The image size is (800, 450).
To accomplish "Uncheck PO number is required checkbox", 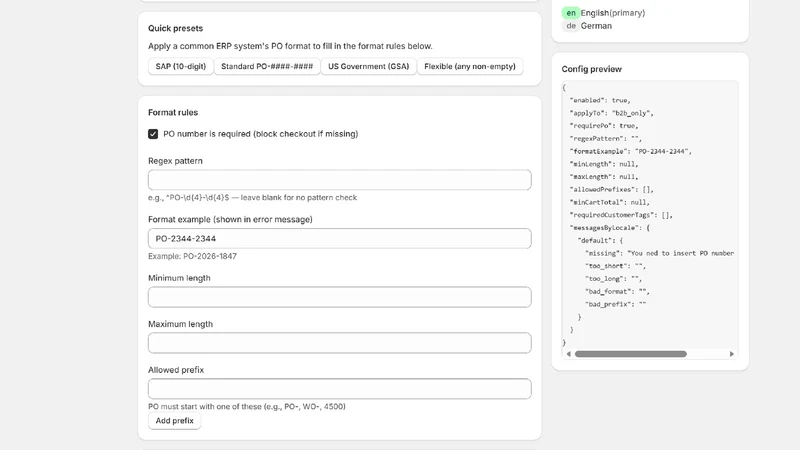I will click(x=153, y=134).
